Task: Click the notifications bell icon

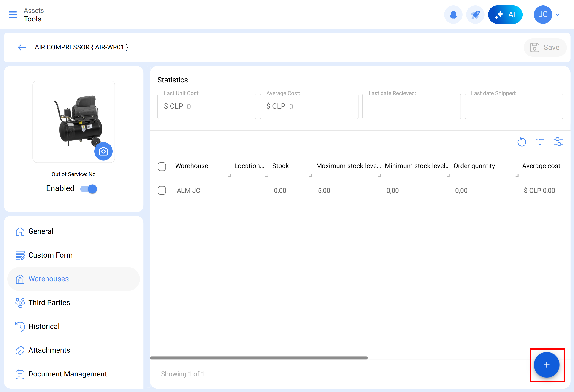Action: coord(453,15)
